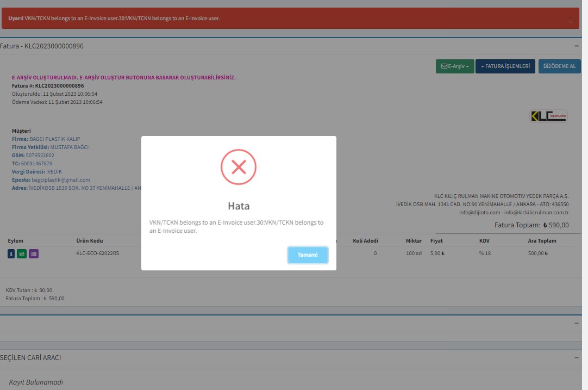Click the purple list icon in Eylem
Image resolution: width=588 pixels, height=390 pixels.
(33, 253)
